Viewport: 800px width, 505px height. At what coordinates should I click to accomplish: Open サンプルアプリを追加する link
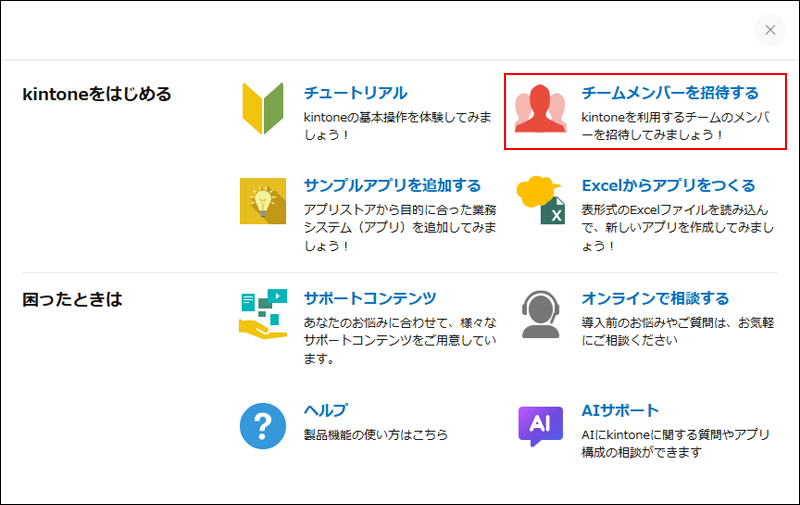tap(392, 185)
